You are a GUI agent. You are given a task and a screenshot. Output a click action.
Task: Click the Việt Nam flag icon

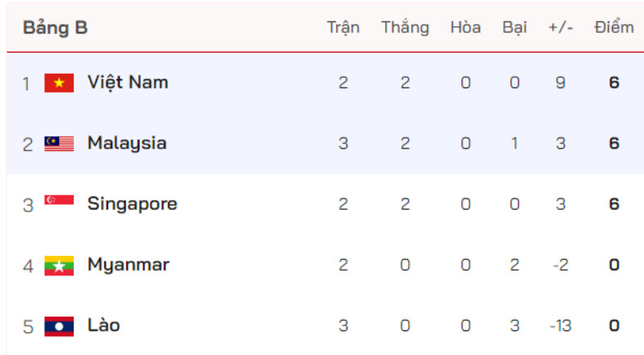59,83
